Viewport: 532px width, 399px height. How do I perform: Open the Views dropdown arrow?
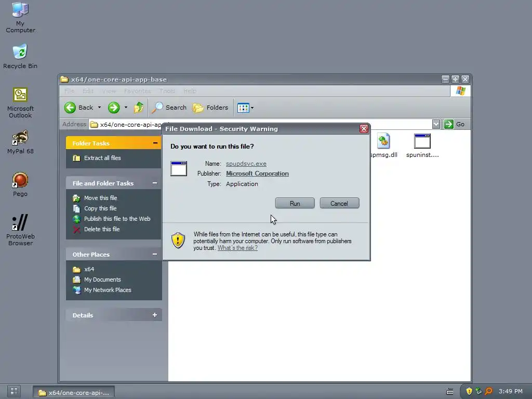click(x=252, y=108)
